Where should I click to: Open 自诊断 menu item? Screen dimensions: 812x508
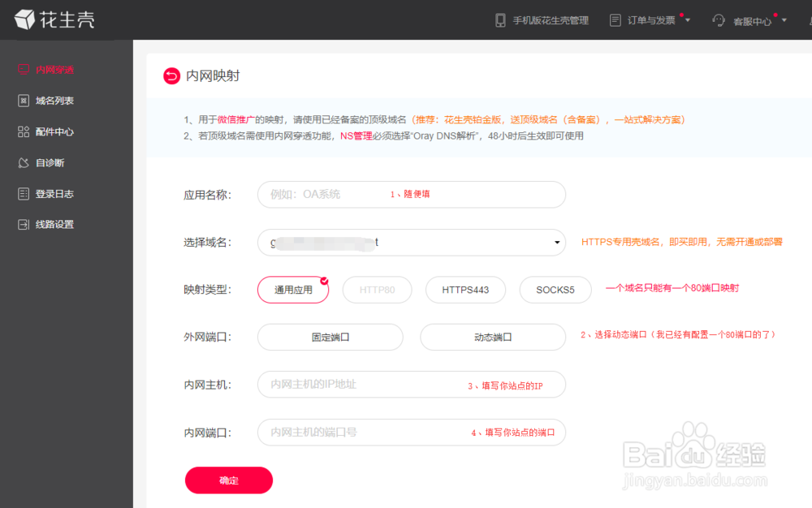tap(50, 162)
